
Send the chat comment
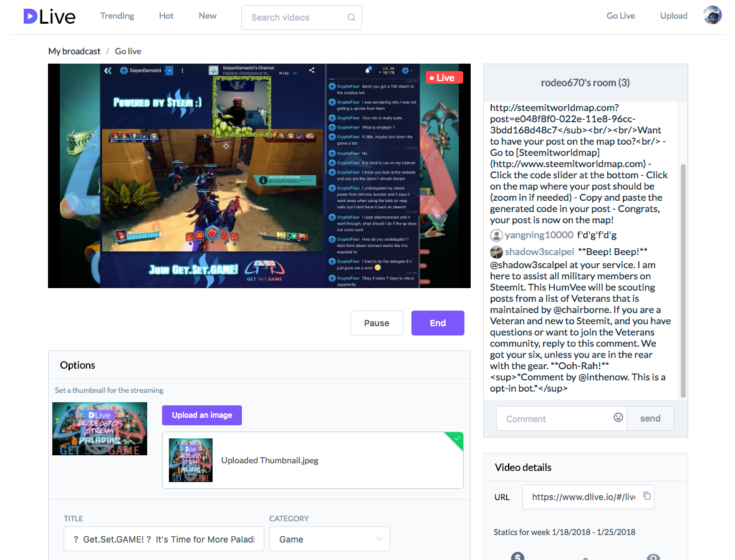coord(650,418)
